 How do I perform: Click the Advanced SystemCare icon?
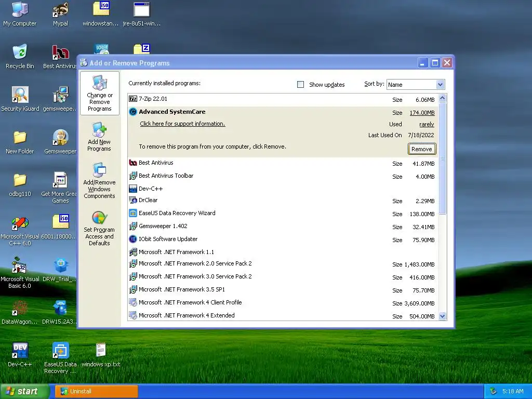click(x=133, y=112)
